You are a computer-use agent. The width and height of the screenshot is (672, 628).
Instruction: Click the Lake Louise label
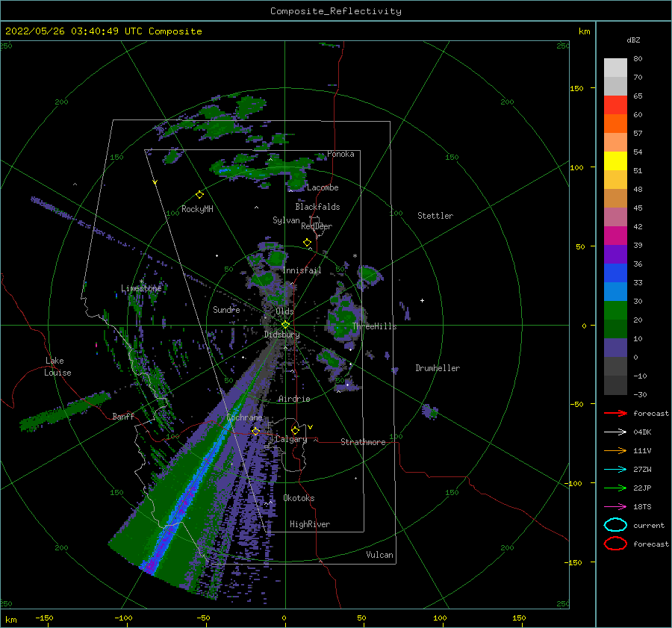point(57,367)
